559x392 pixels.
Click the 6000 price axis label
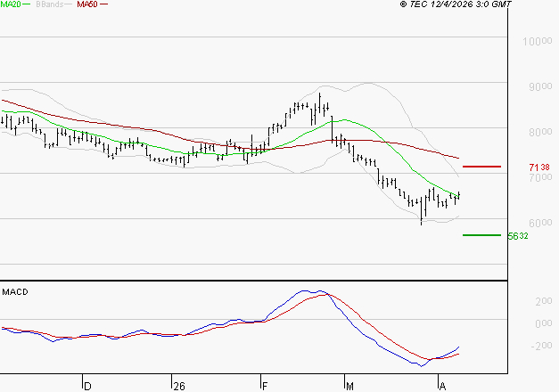point(540,223)
